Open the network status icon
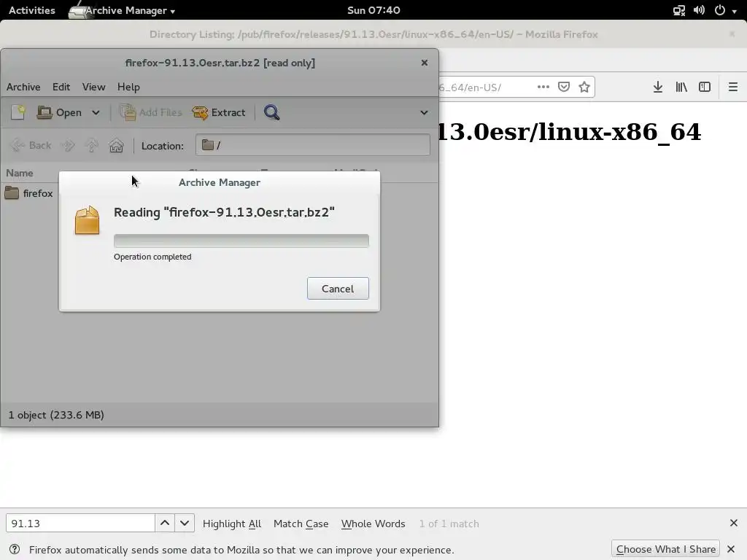Screen dimensions: 747x560 click(679, 10)
